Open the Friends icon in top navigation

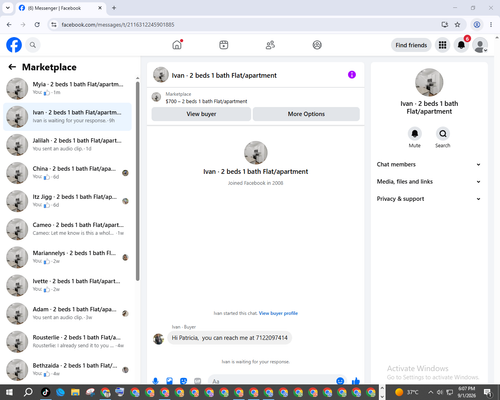tap(270, 45)
